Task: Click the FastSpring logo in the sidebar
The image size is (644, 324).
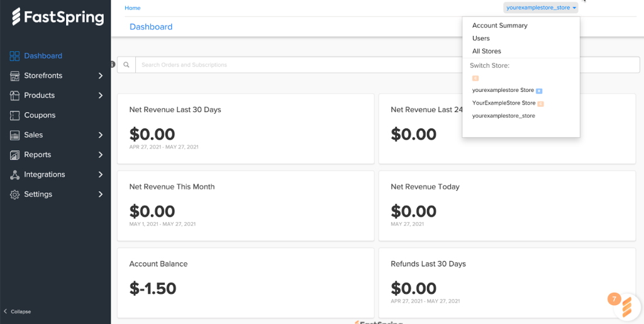Action: pyautogui.click(x=58, y=17)
